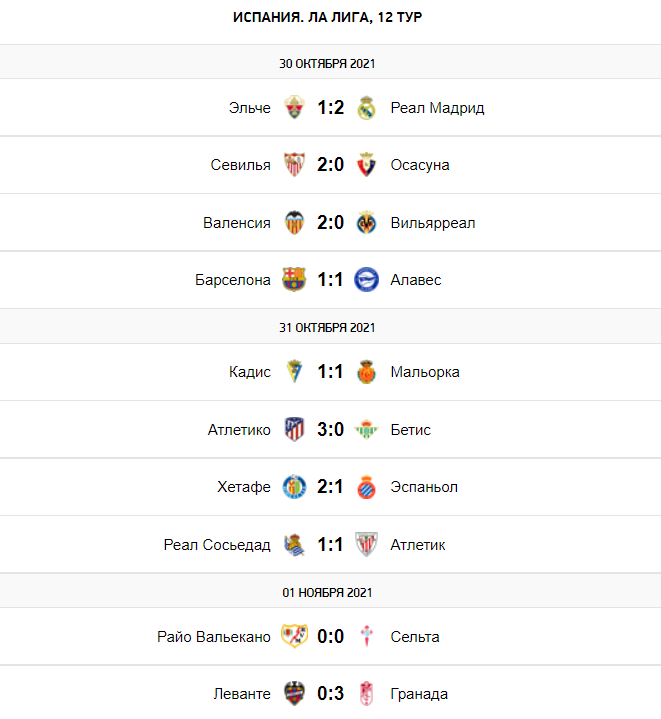Open the Леванте 0:3 Гранада score

[x=331, y=694]
